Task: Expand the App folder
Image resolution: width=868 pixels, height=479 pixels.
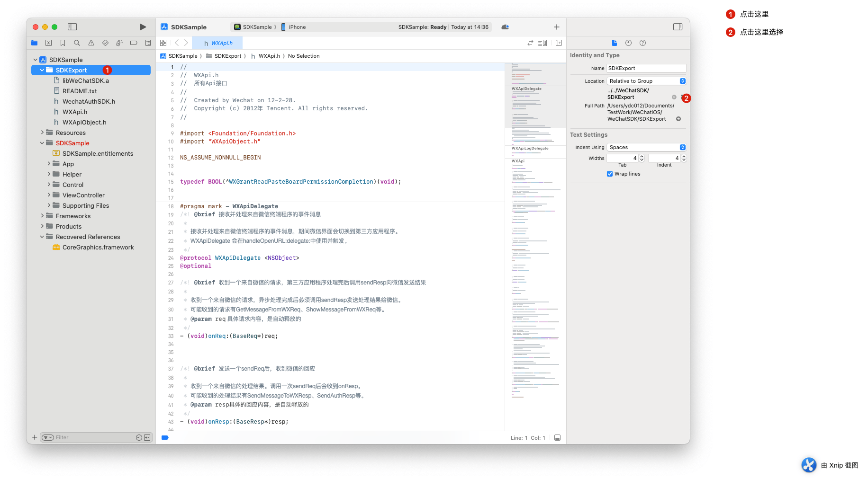Action: pos(49,164)
